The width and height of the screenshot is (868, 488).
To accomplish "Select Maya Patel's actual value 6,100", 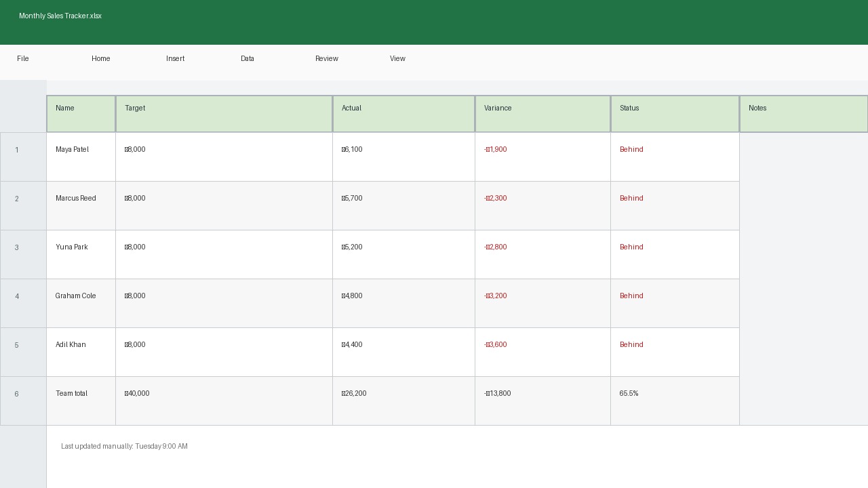I will pos(403,157).
